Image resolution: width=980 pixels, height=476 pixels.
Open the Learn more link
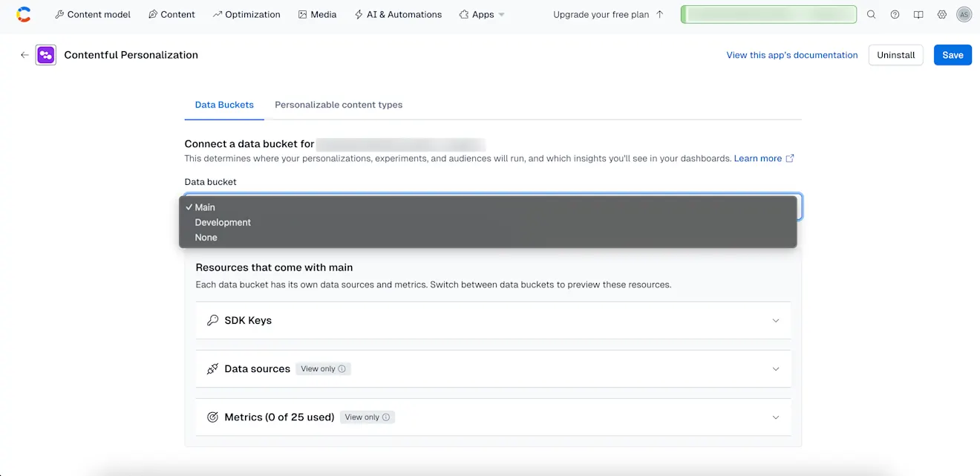pyautogui.click(x=758, y=158)
